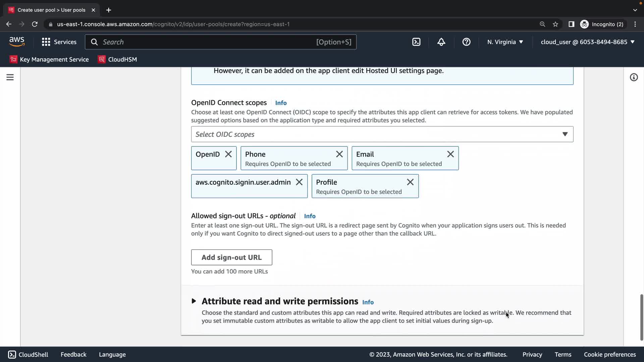The height and width of the screenshot is (362, 644).
Task: Bookmark this page with star icon
Action: [x=555, y=24]
